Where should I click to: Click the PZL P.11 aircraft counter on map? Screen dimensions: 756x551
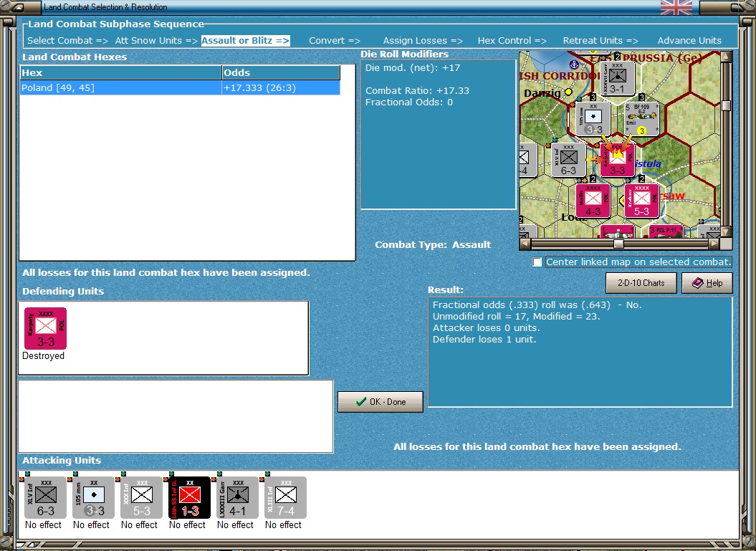(666, 231)
